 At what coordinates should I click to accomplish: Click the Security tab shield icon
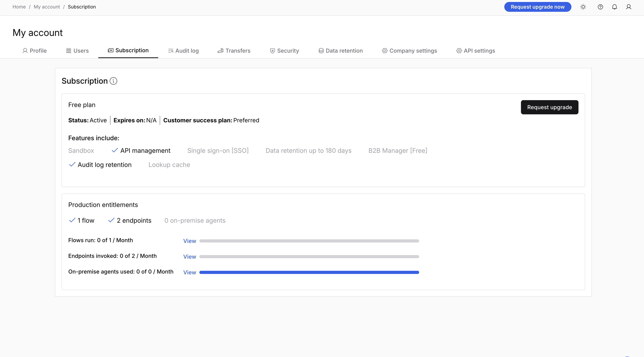pyautogui.click(x=273, y=51)
